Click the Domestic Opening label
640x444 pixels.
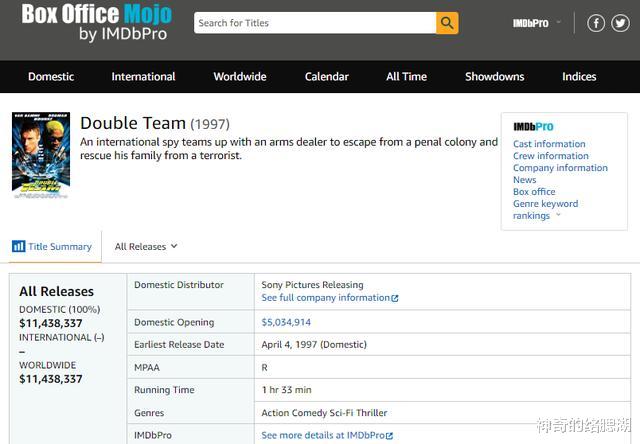pyautogui.click(x=174, y=322)
